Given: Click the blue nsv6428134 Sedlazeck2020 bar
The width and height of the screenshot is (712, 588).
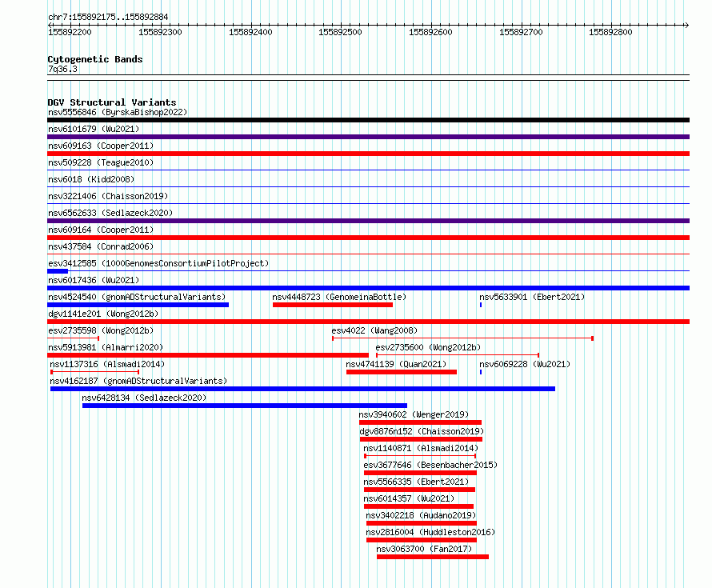Looking at the screenshot, I should tap(245, 406).
